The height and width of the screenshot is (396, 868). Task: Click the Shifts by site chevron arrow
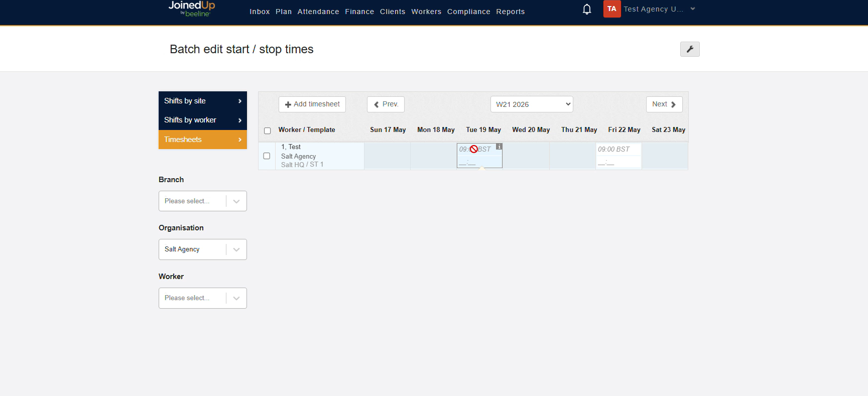click(x=240, y=101)
